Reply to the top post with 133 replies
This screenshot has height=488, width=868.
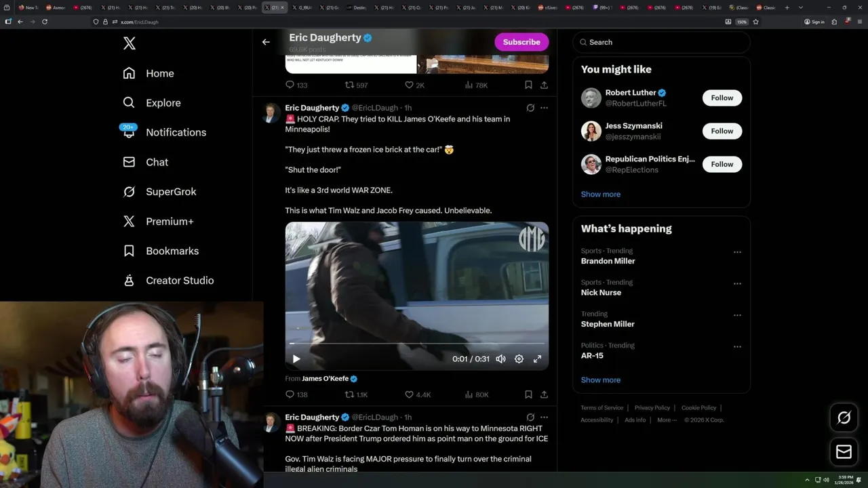pos(296,85)
